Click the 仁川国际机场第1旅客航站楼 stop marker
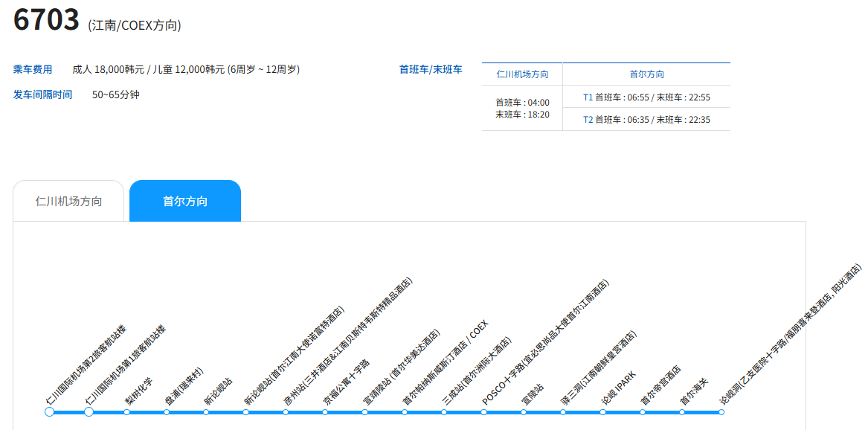Viewport: 868px width, 430px height. click(89, 411)
